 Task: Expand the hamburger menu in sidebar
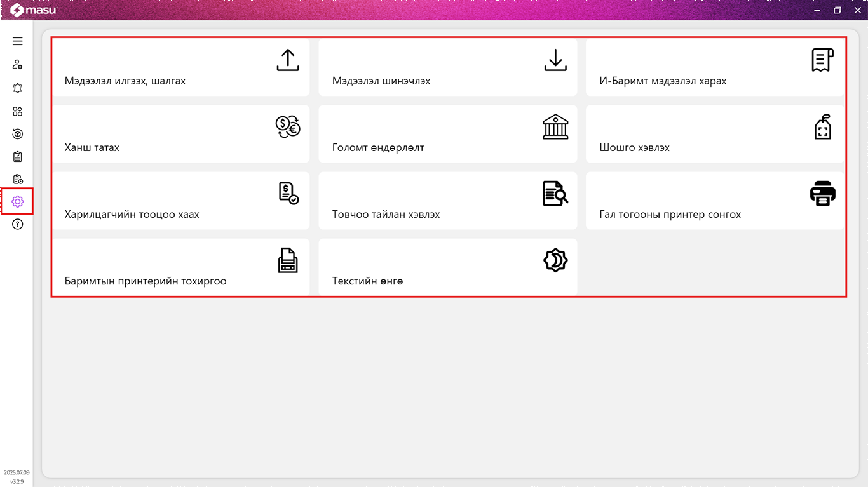pyautogui.click(x=17, y=41)
